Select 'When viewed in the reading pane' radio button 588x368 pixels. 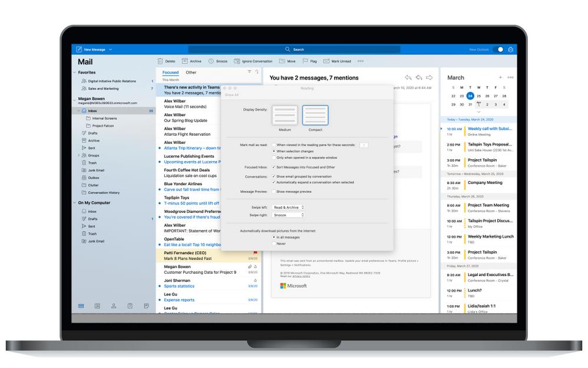click(x=274, y=144)
